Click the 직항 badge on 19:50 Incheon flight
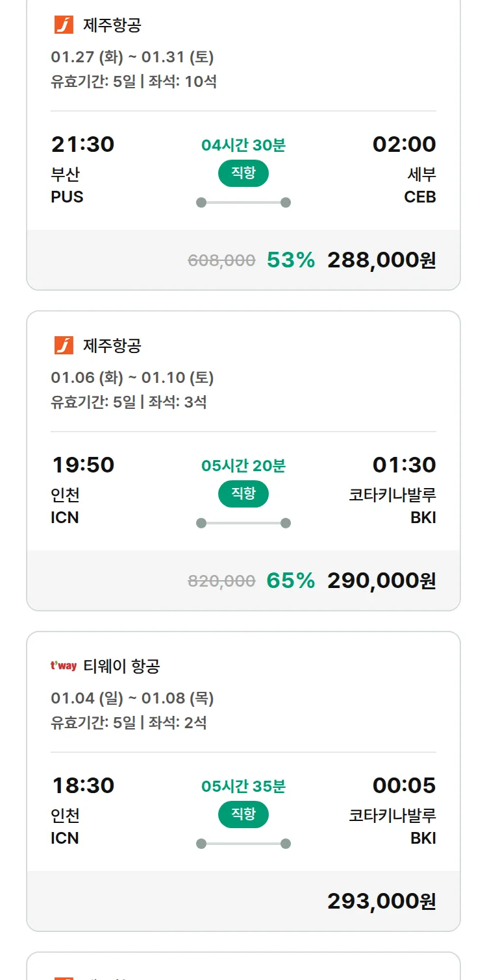Image resolution: width=487 pixels, height=980 pixels. coord(243,494)
